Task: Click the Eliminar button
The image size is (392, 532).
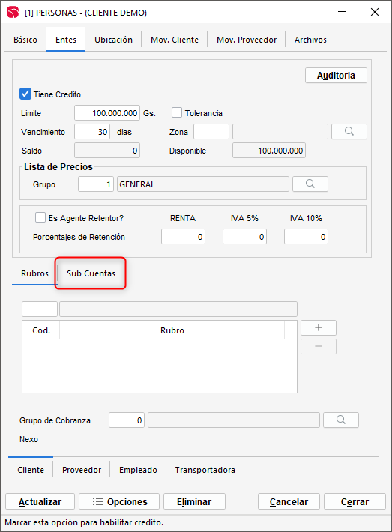Action: tap(194, 501)
